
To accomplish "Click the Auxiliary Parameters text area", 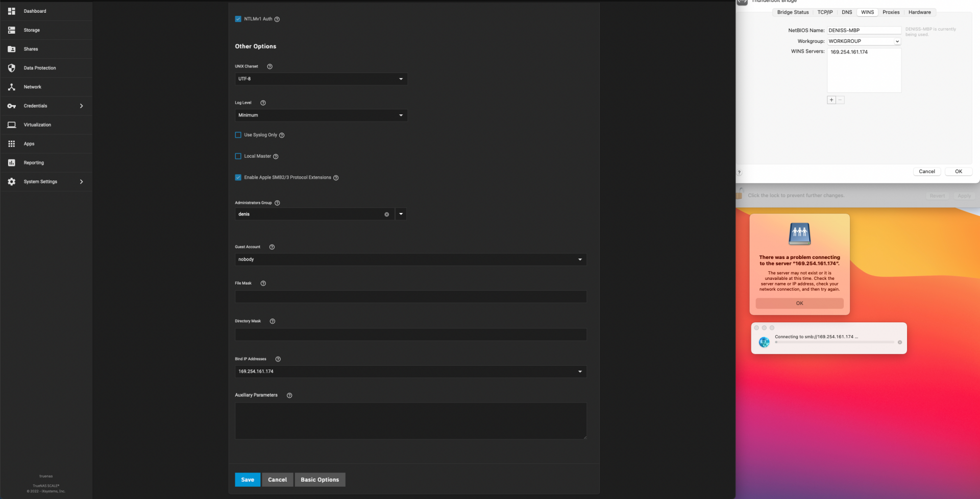I will tap(410, 421).
